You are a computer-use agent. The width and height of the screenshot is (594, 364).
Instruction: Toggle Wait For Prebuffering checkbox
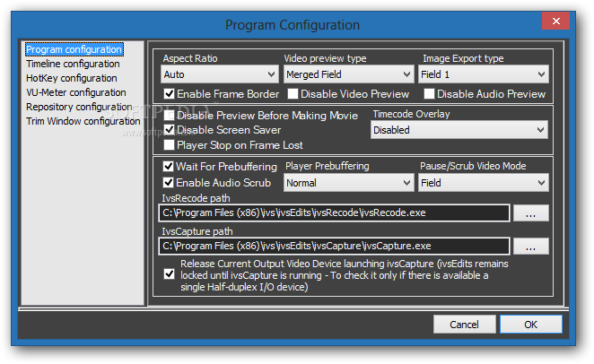(x=168, y=166)
